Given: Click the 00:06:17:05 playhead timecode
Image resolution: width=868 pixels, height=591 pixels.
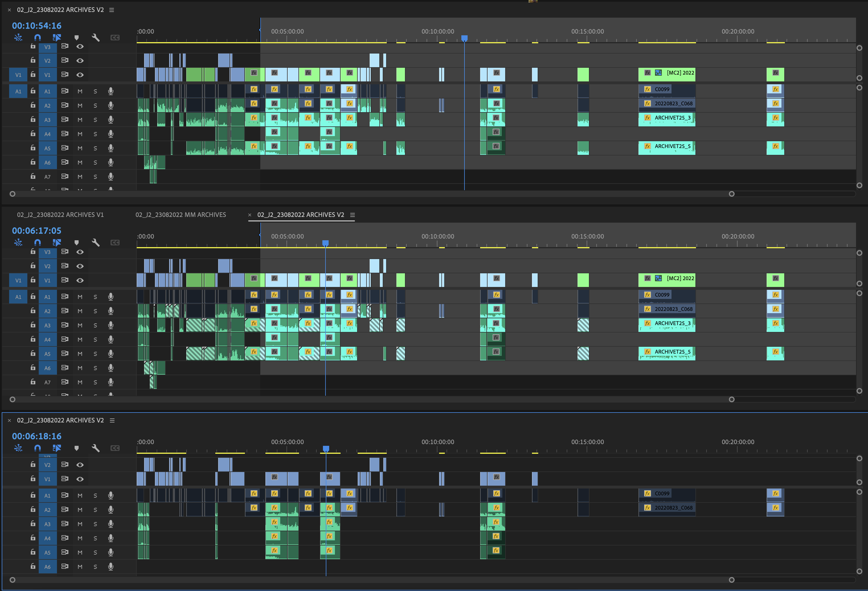Looking at the screenshot, I should click(x=37, y=231).
